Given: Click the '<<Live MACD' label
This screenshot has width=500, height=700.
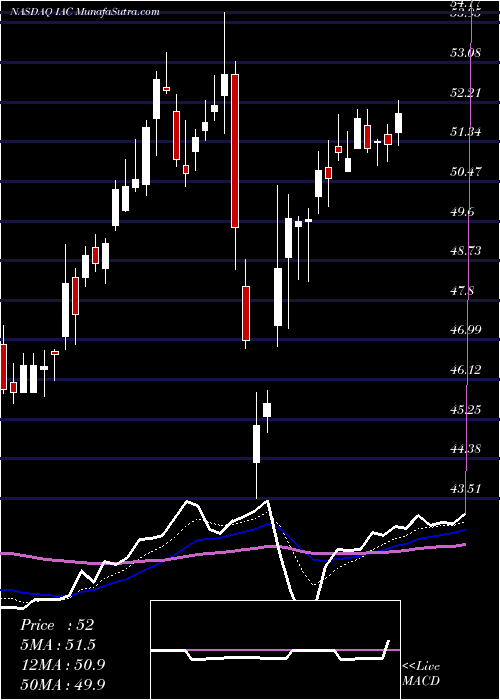Looking at the screenshot, I should click(x=421, y=673).
